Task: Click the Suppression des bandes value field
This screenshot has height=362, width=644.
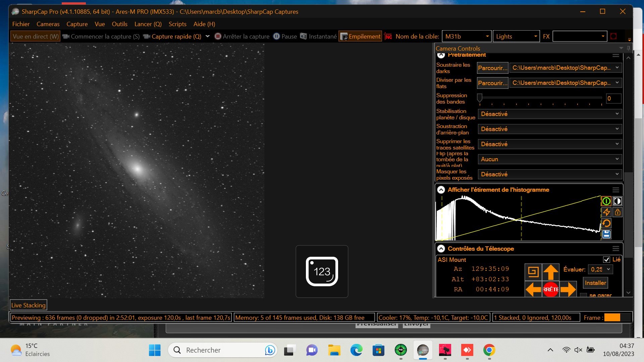Action: click(613, 99)
